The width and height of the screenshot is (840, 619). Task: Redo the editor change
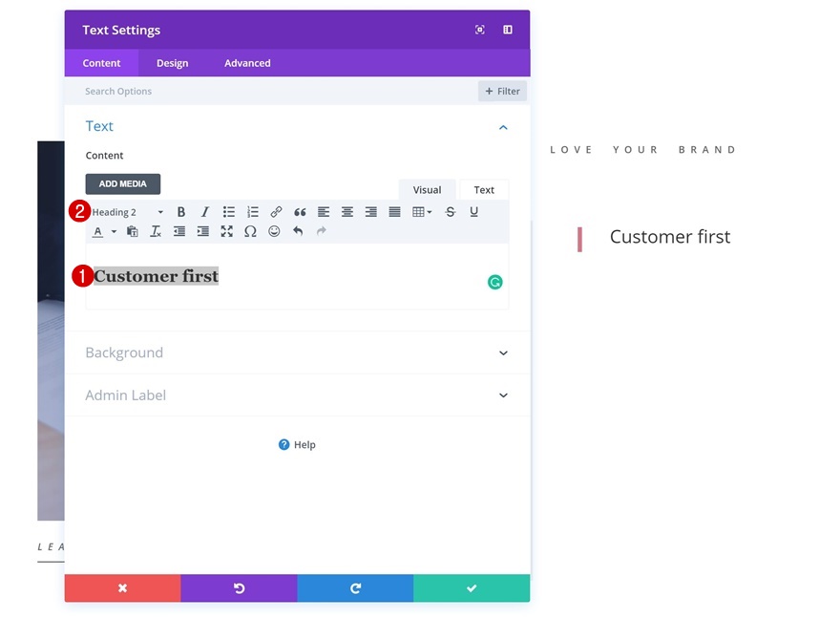point(322,231)
